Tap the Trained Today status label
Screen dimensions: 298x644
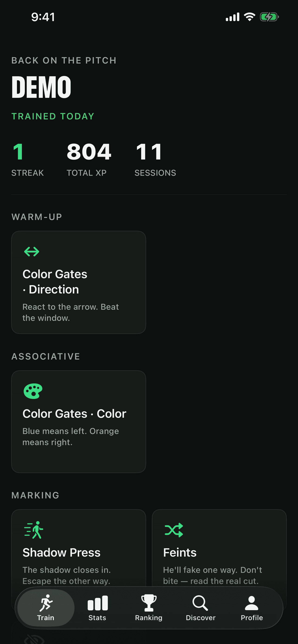[x=53, y=116]
